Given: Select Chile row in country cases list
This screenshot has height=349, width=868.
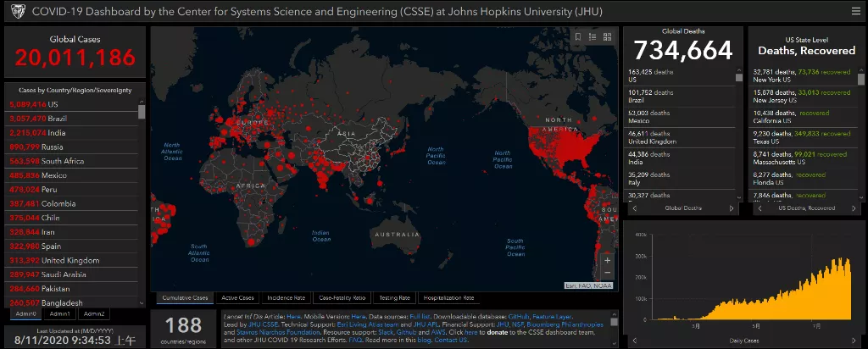Looking at the screenshot, I should pos(73,218).
